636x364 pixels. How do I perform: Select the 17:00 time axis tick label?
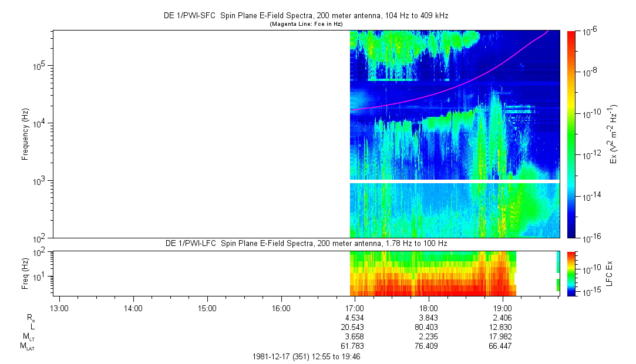pos(355,308)
